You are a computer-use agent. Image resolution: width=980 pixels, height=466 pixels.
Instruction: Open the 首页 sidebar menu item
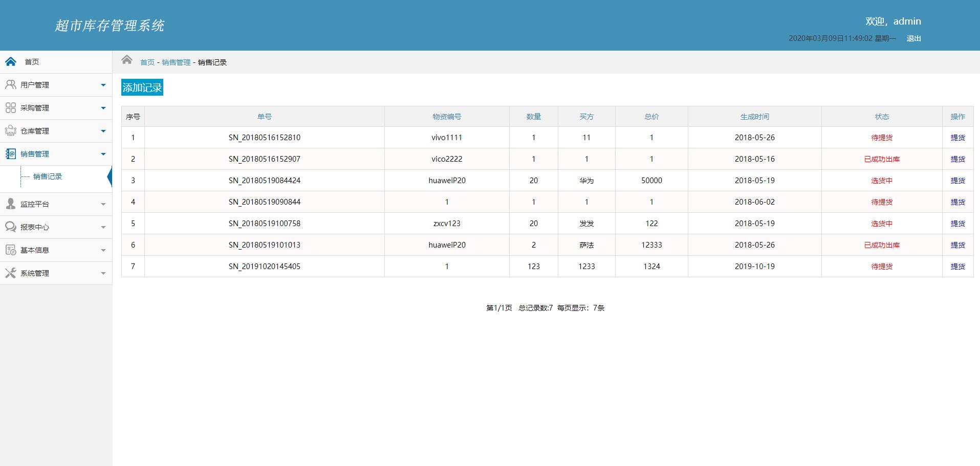pyautogui.click(x=32, y=62)
